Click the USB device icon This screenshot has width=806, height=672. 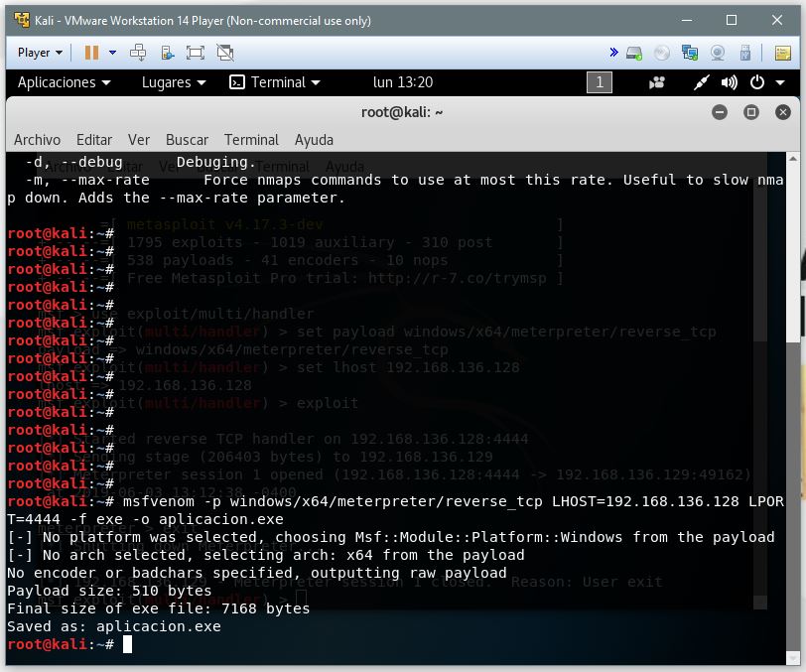point(744,53)
